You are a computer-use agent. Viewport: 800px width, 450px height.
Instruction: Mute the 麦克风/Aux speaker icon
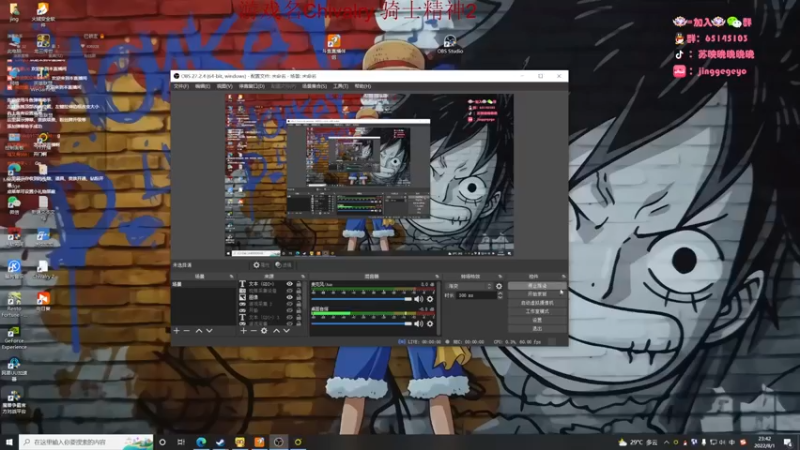tap(419, 299)
